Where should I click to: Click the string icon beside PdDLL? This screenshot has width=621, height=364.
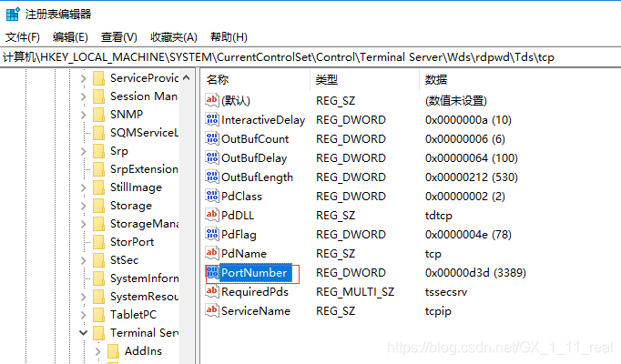point(212,215)
